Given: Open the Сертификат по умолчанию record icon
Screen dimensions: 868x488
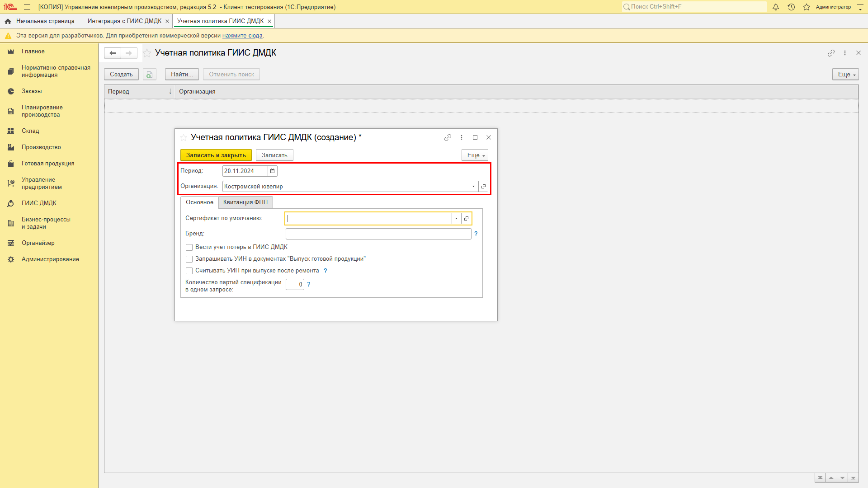Looking at the screenshot, I should click(x=466, y=218).
